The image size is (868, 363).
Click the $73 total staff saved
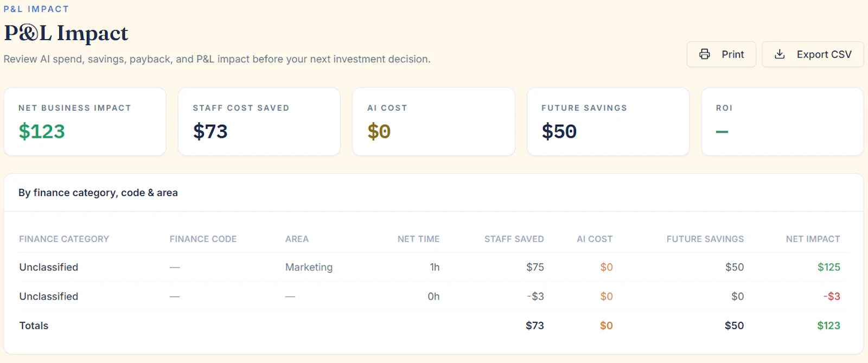pos(535,326)
